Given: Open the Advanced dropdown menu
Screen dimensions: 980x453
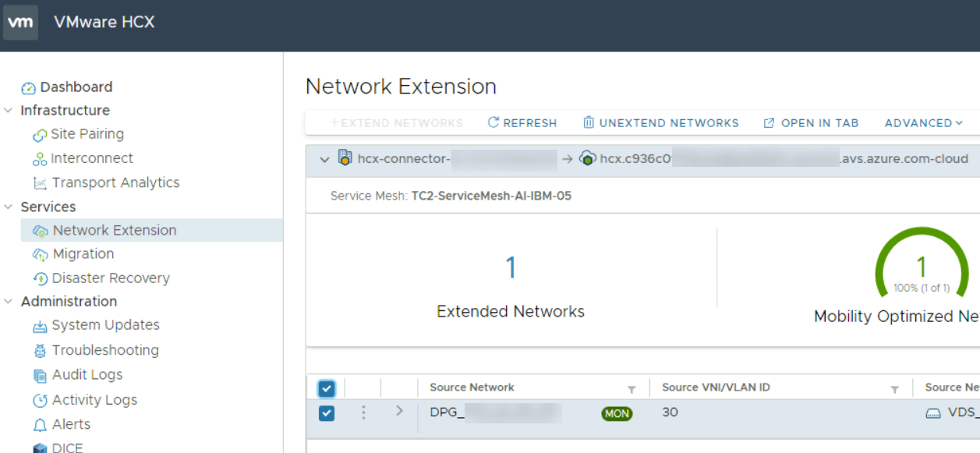Looking at the screenshot, I should coord(924,123).
